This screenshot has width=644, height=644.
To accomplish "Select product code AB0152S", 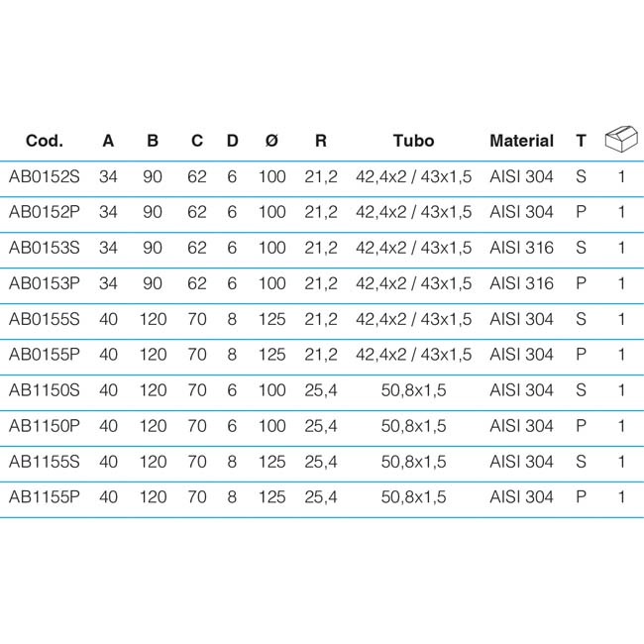I will 45,176.
